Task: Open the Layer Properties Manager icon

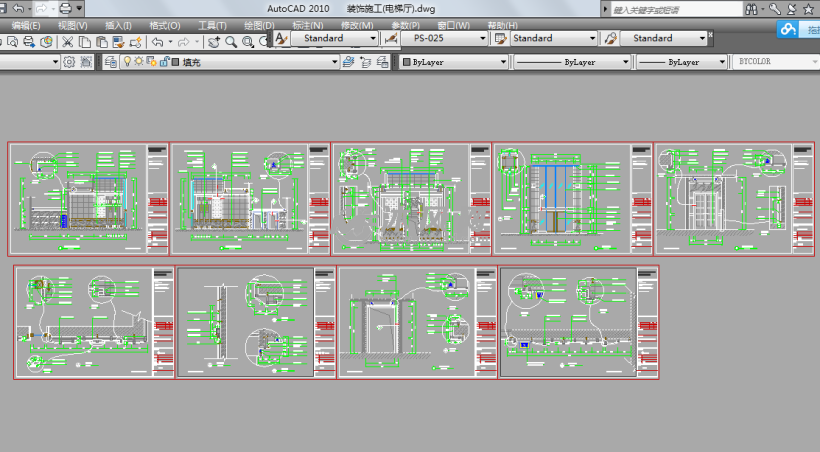Action: (x=110, y=62)
